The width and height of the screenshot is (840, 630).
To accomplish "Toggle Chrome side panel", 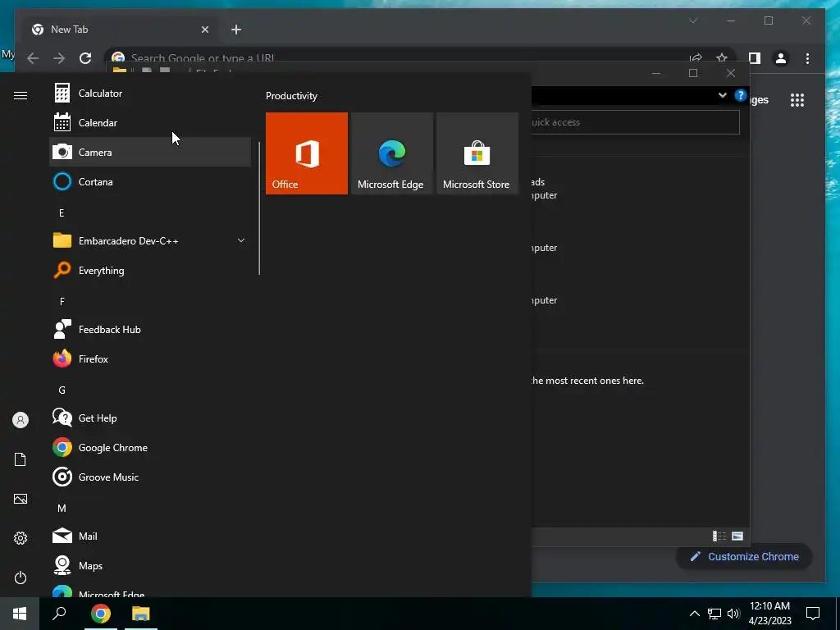I will pos(755,58).
